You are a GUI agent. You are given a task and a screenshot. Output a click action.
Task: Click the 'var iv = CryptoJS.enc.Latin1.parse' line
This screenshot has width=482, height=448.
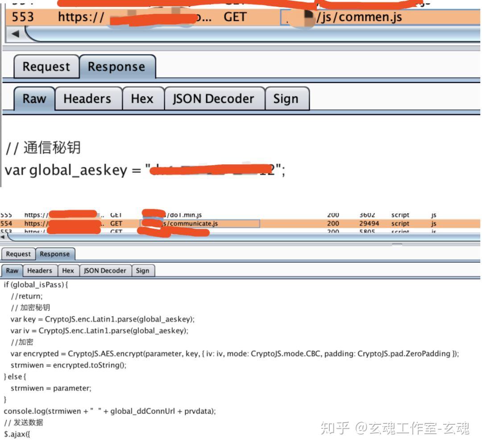coord(99,331)
